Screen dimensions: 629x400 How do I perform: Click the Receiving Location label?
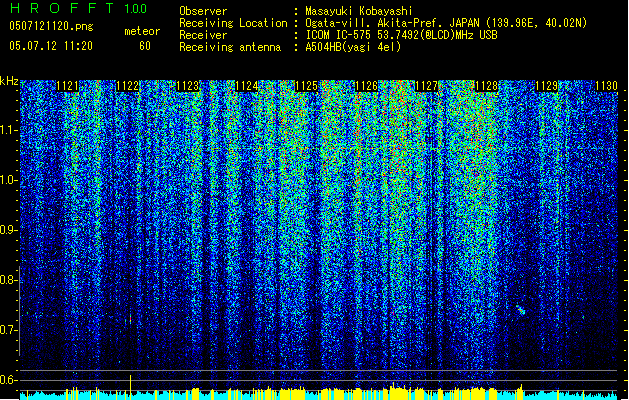(233, 23)
